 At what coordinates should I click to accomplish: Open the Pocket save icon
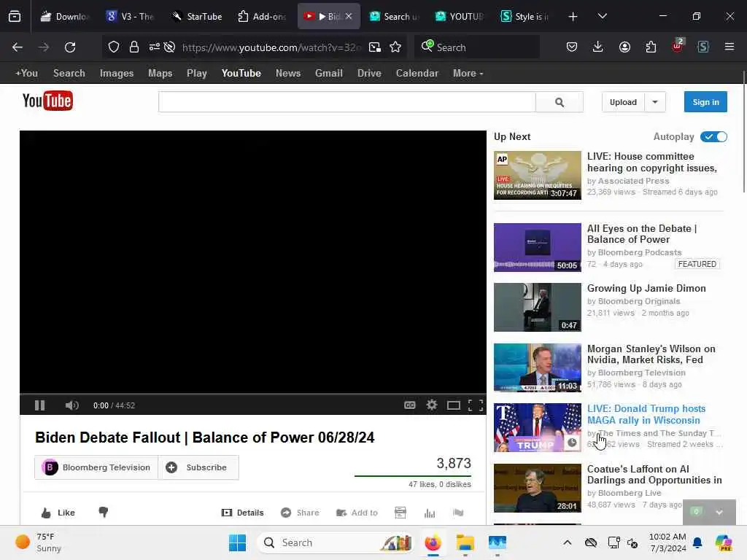pyautogui.click(x=572, y=47)
